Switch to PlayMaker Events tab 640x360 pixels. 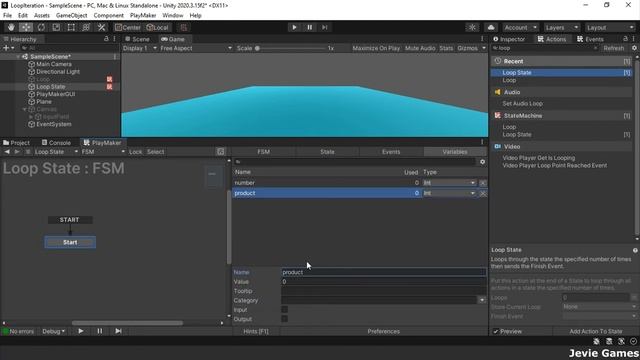coord(391,152)
